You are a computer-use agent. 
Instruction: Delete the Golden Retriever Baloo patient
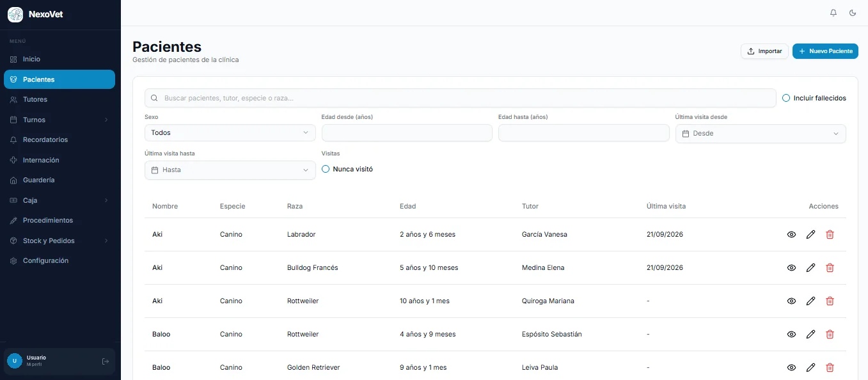coord(830,368)
